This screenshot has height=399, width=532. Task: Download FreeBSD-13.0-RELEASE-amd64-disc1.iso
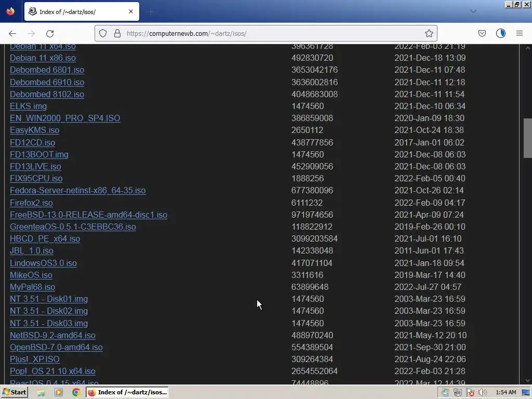[x=88, y=215]
